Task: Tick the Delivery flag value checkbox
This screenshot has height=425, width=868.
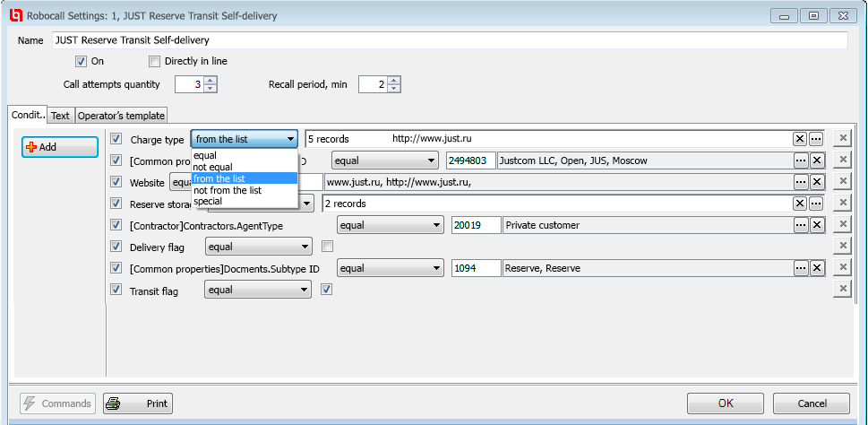Action: point(327,247)
